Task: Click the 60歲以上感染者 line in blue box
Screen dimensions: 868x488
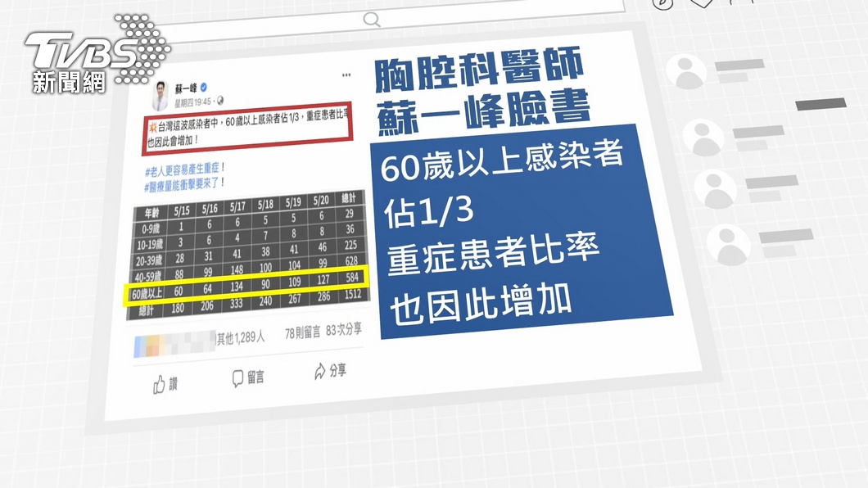Action: click(503, 160)
